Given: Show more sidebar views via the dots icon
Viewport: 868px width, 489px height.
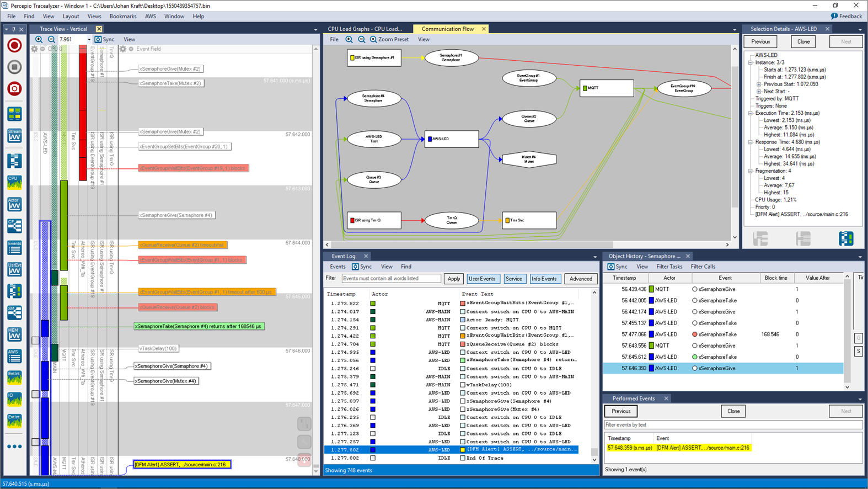Looking at the screenshot, I should 14,447.
